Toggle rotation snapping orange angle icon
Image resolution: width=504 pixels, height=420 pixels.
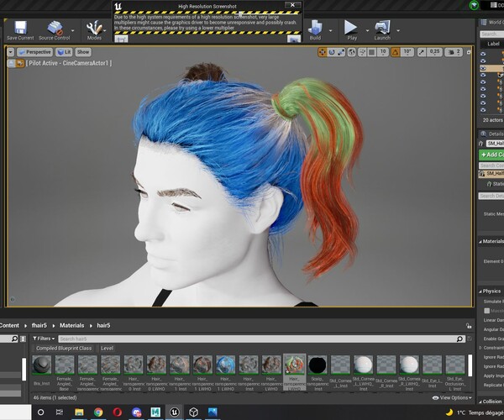tap(396, 52)
